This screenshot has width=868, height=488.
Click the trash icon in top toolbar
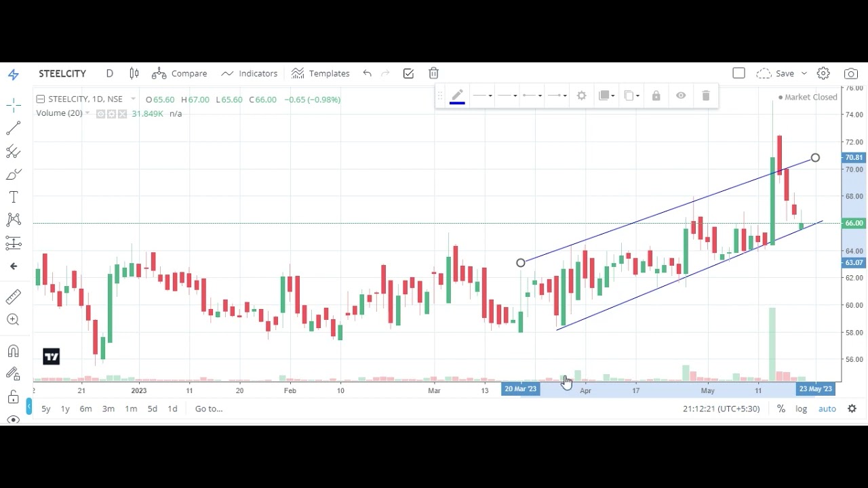tap(434, 73)
